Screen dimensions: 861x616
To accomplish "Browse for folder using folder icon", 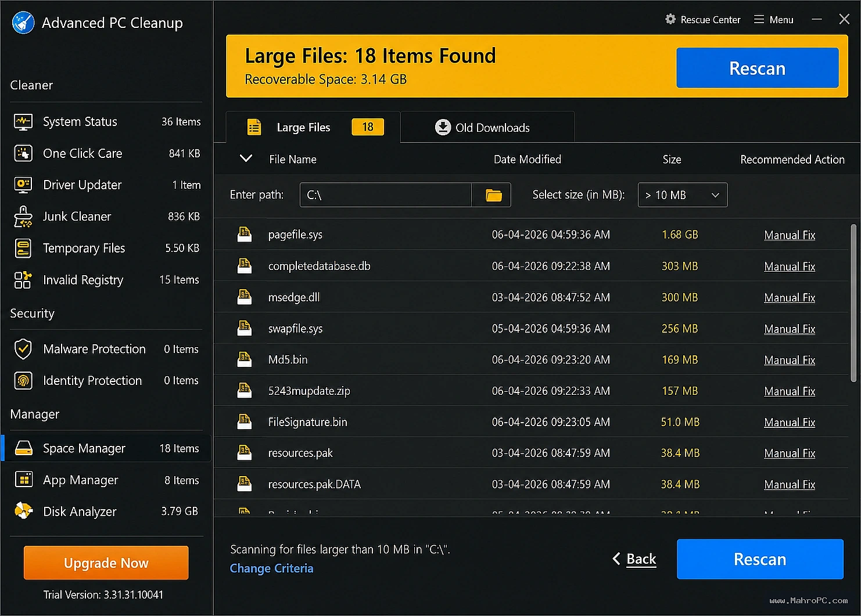I will (493, 195).
